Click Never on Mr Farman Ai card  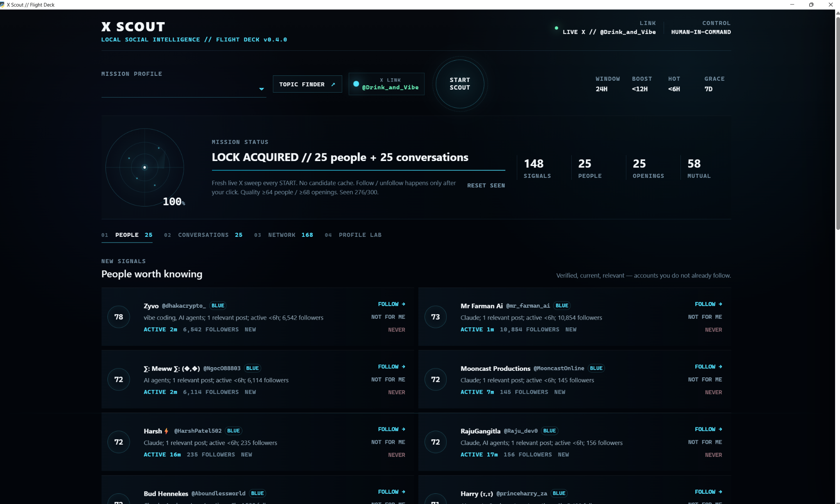point(713,330)
